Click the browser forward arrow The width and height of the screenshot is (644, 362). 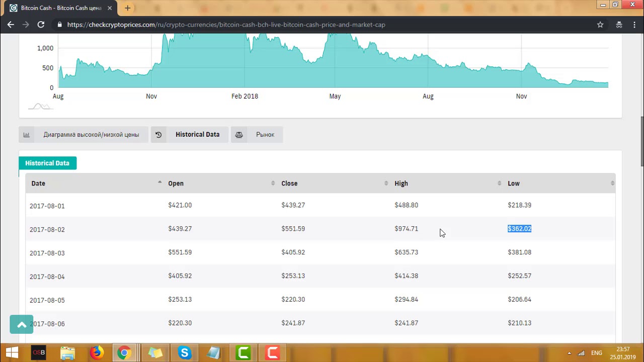pyautogui.click(x=26, y=24)
